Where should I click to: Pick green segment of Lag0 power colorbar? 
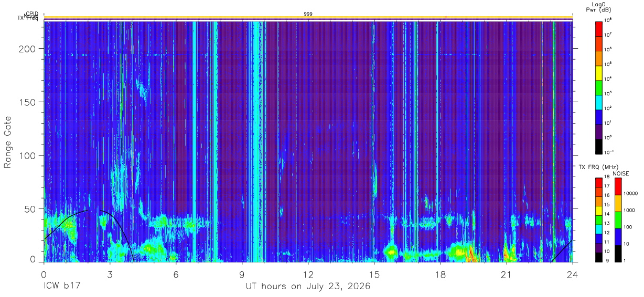(x=599, y=87)
